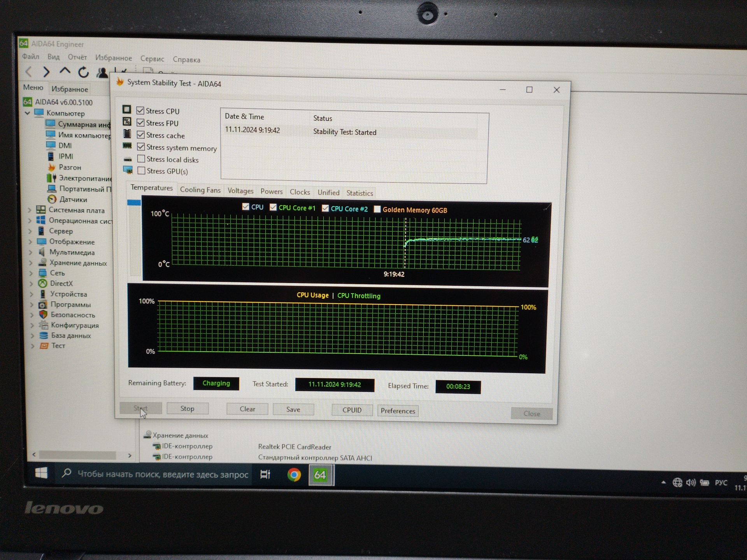Collapse the Компьютер tree node
The width and height of the screenshot is (747, 560).
[27, 113]
